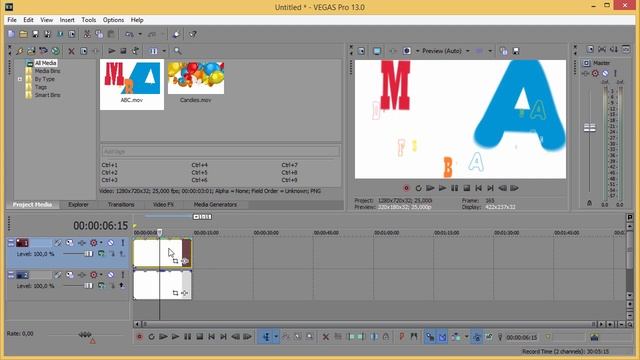
Task: Switch to the Transitions tab
Action: point(121,204)
